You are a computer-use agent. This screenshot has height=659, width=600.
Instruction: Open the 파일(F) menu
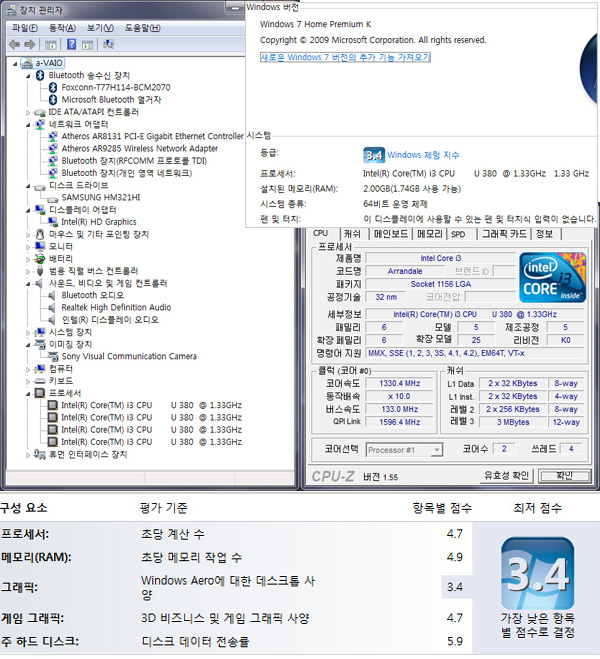[25, 28]
